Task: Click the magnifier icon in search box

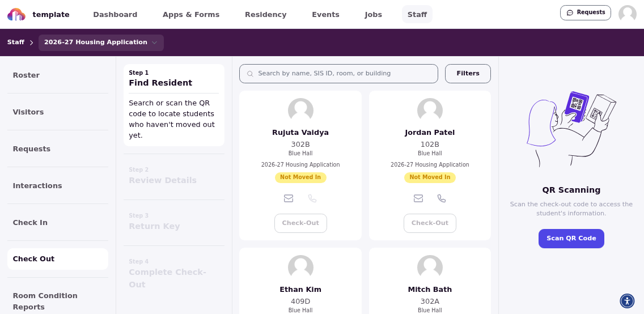Action: coord(249,74)
